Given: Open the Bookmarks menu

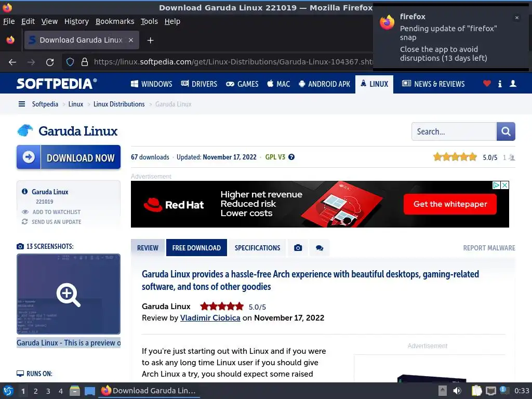Looking at the screenshot, I should 115,21.
